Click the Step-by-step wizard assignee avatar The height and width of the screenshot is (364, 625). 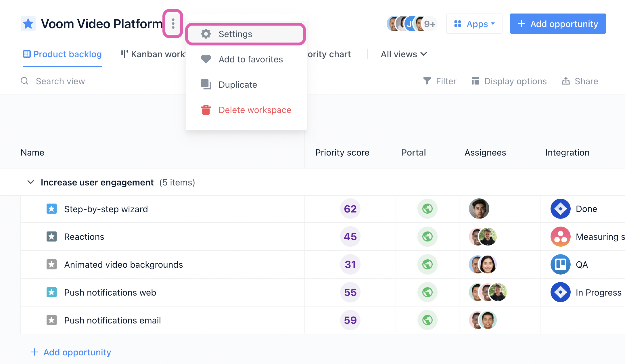[x=479, y=209]
